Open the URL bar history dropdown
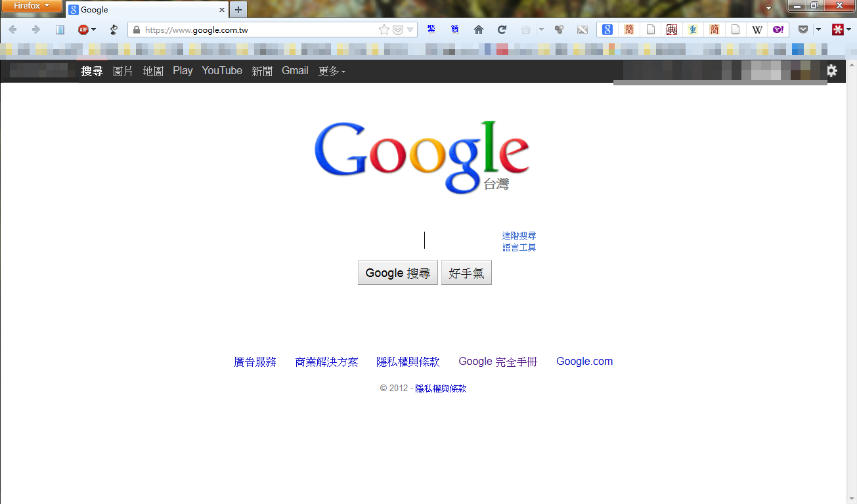 coord(410,30)
